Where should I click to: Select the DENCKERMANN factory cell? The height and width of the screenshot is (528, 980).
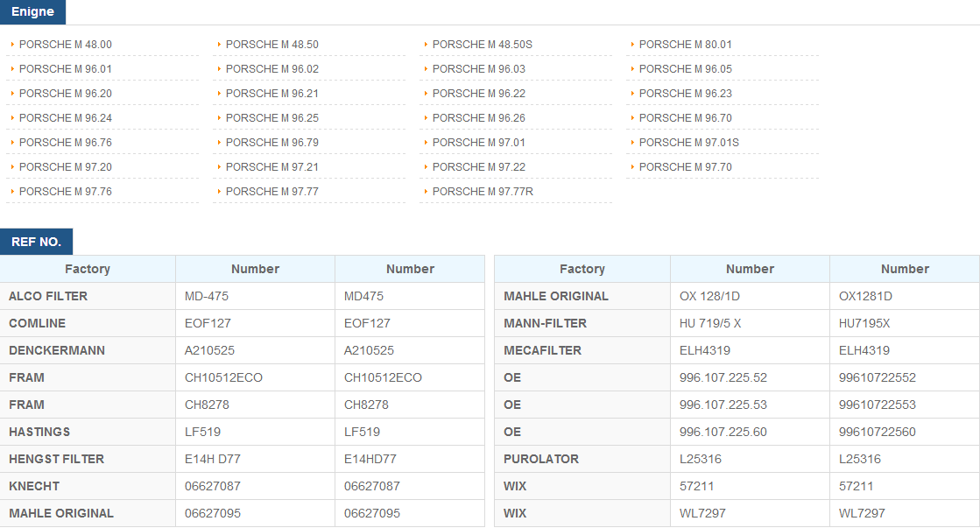(x=88, y=350)
